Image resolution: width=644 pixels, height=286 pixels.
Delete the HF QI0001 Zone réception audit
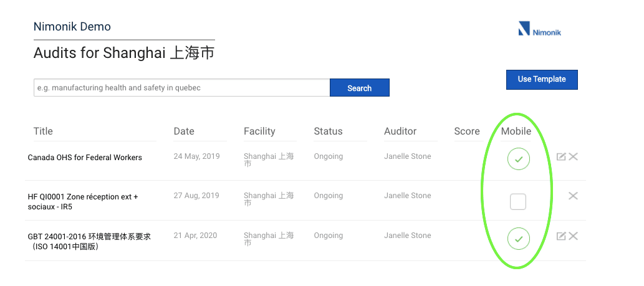click(573, 196)
